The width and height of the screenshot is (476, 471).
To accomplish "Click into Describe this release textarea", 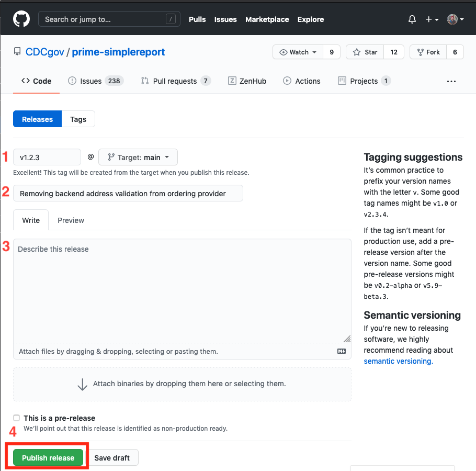I will click(x=182, y=291).
